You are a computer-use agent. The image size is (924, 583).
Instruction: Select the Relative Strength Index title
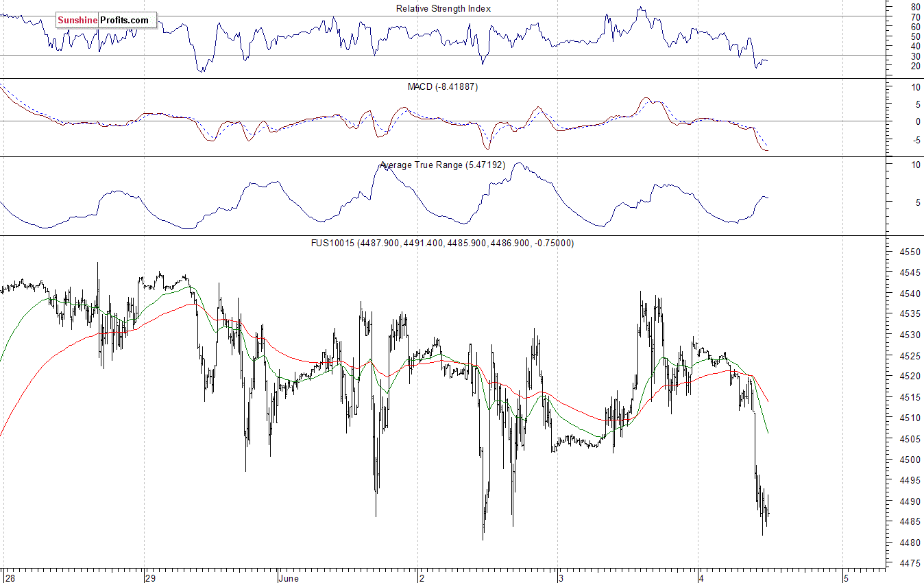443,8
